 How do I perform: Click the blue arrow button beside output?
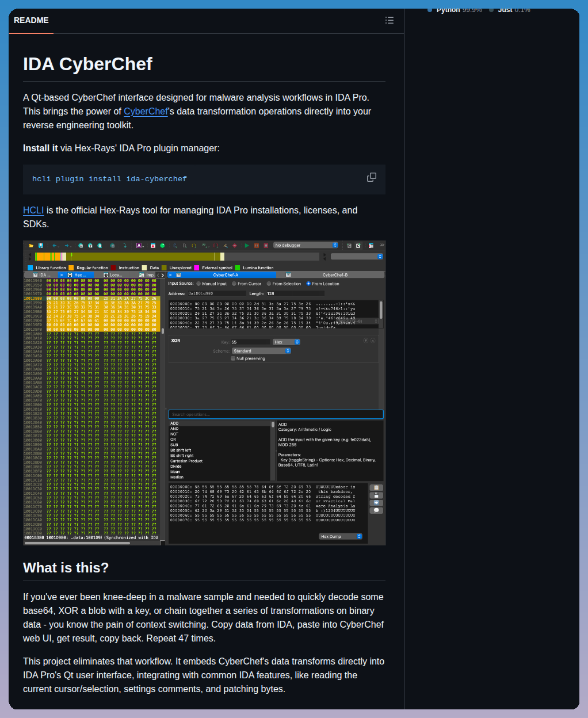376,503
